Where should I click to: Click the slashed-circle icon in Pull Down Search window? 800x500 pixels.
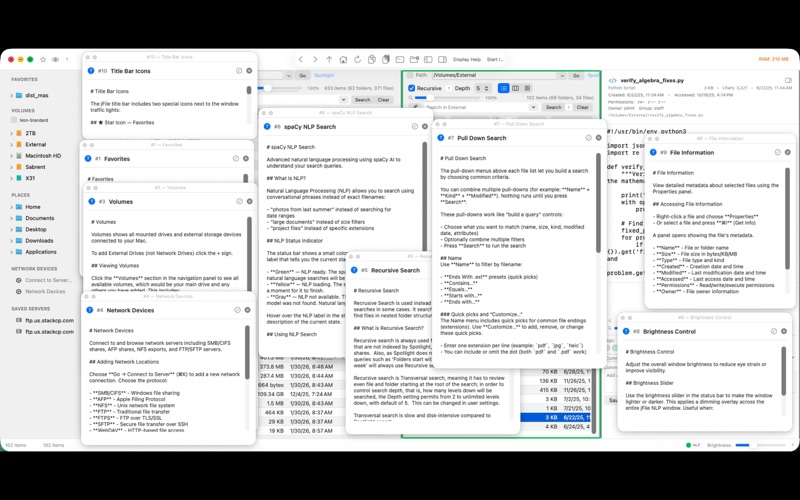pyautogui.click(x=588, y=138)
